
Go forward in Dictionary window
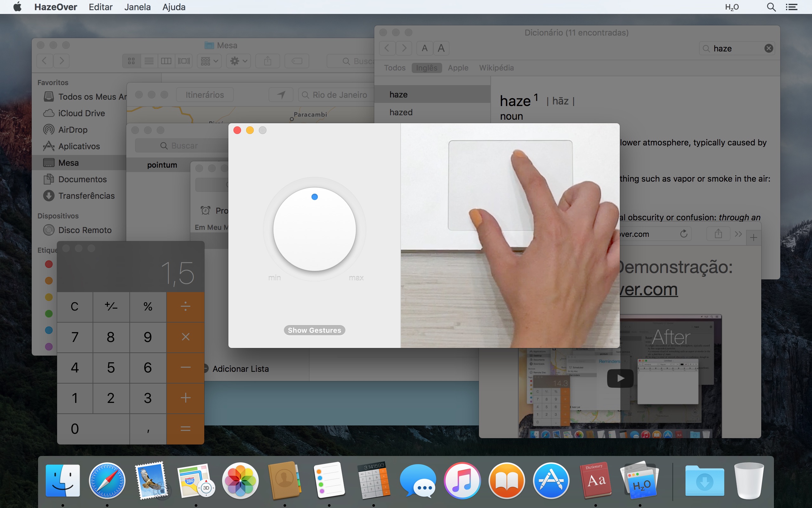coord(404,48)
